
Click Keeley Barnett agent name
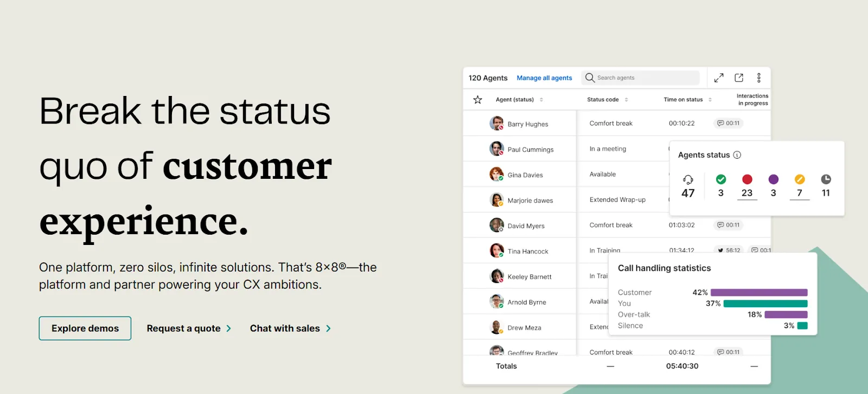point(529,277)
